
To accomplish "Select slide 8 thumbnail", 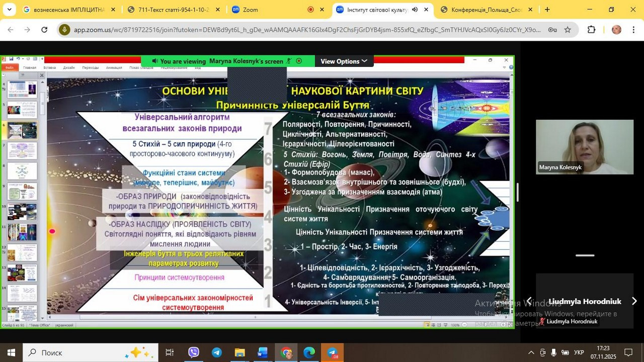I will pyautogui.click(x=22, y=171).
